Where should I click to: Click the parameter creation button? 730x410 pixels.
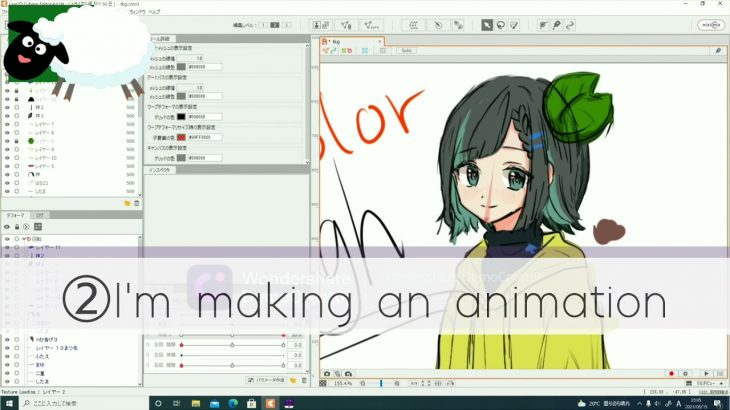click(x=267, y=380)
